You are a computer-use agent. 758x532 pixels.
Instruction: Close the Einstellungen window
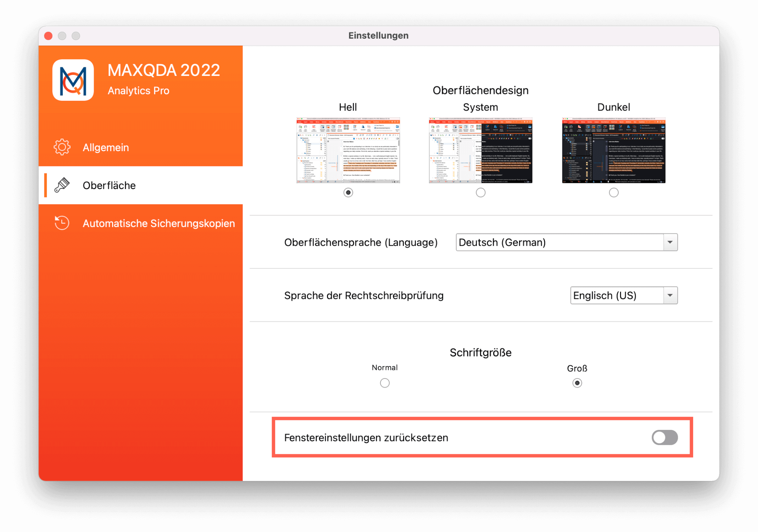coord(49,36)
